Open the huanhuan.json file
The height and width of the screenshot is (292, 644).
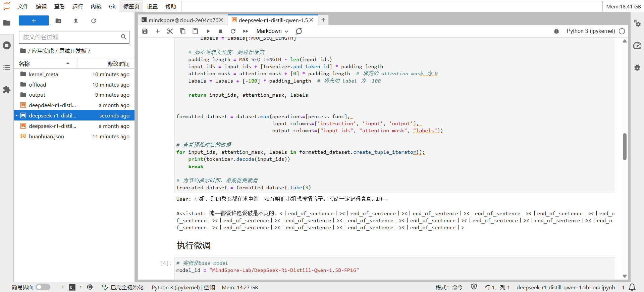pos(46,137)
